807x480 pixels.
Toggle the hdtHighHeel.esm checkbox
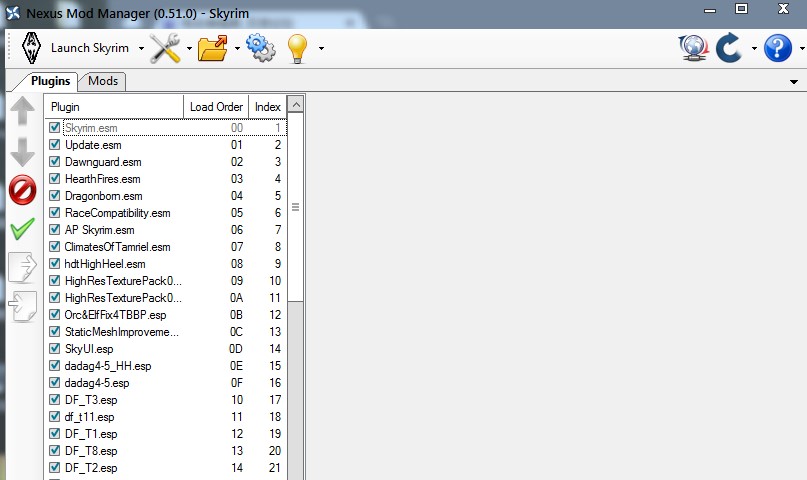pyautogui.click(x=55, y=263)
